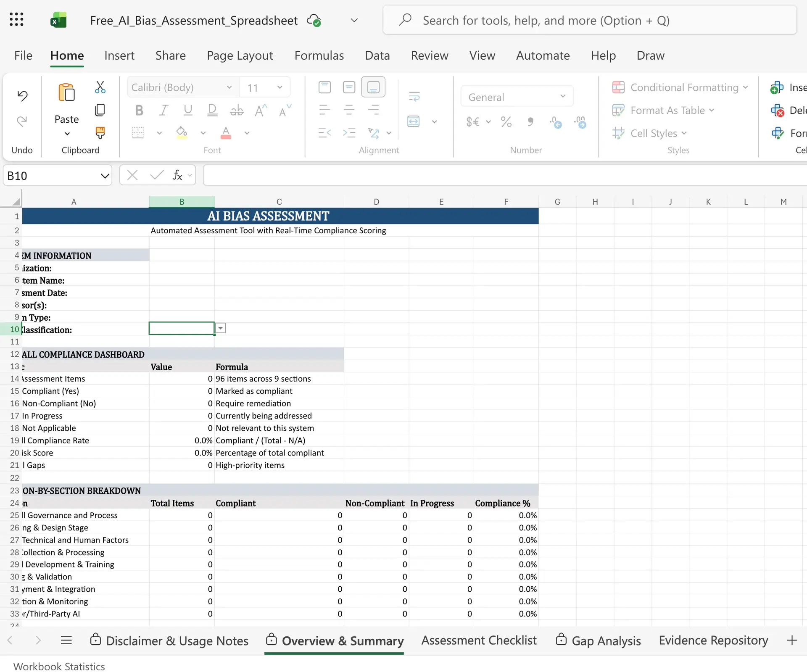The image size is (807, 672).
Task: Click the Copy icon in Clipboard group
Action: [100, 110]
